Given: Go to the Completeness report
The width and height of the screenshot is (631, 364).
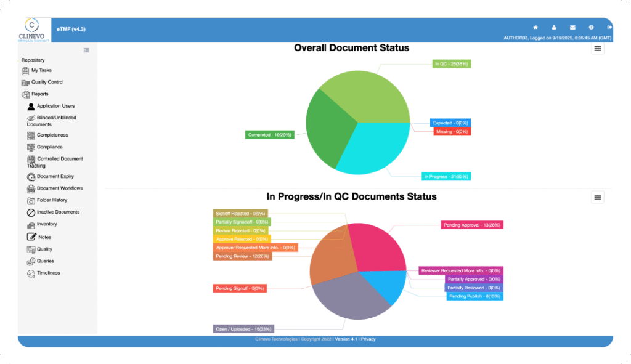Looking at the screenshot, I should point(52,135).
